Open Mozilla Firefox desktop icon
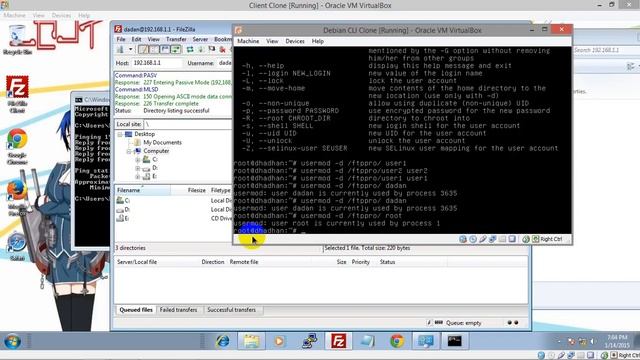The image size is (640, 360). coord(17,199)
